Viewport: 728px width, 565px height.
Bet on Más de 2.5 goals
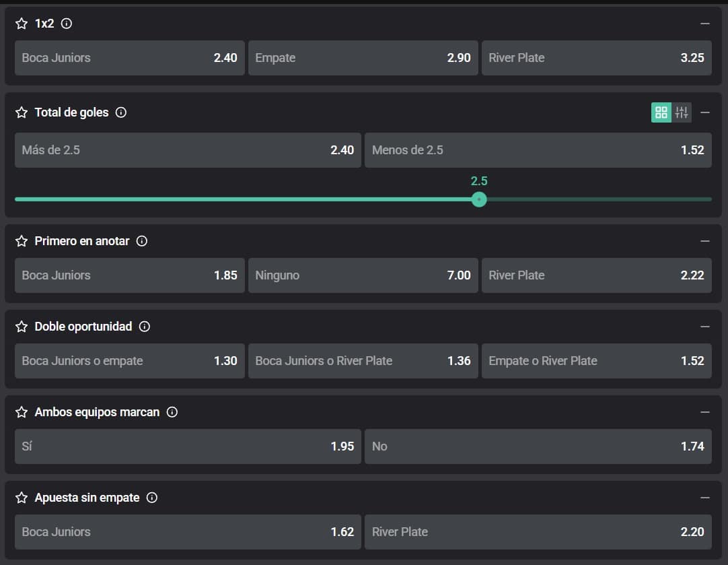(x=188, y=150)
